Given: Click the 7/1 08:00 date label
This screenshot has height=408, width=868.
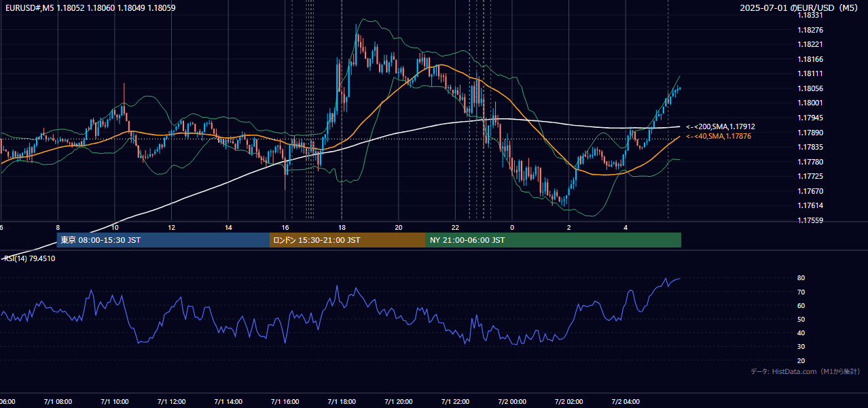Looking at the screenshot, I should coord(58,402).
